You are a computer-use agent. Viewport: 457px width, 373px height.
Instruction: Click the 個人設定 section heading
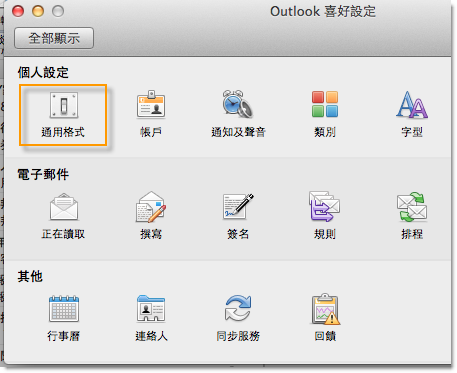(x=43, y=72)
